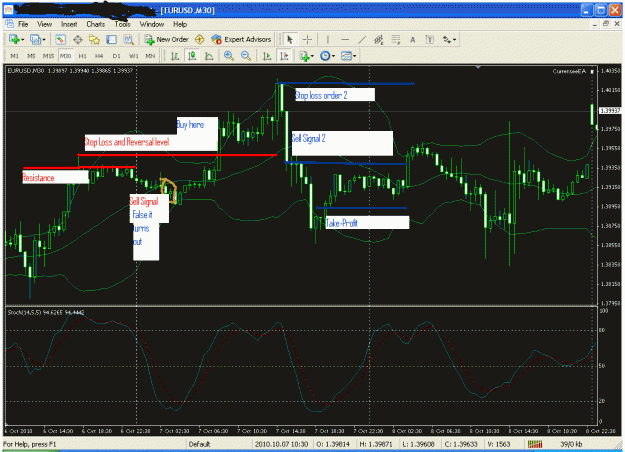Image resolution: width=625 pixels, height=452 pixels.
Task: Select the Trendline drawing tool
Action: click(362, 39)
